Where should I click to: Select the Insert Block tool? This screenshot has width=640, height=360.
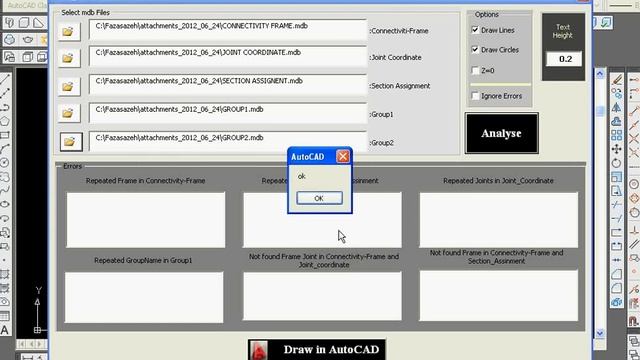[x=5, y=233]
